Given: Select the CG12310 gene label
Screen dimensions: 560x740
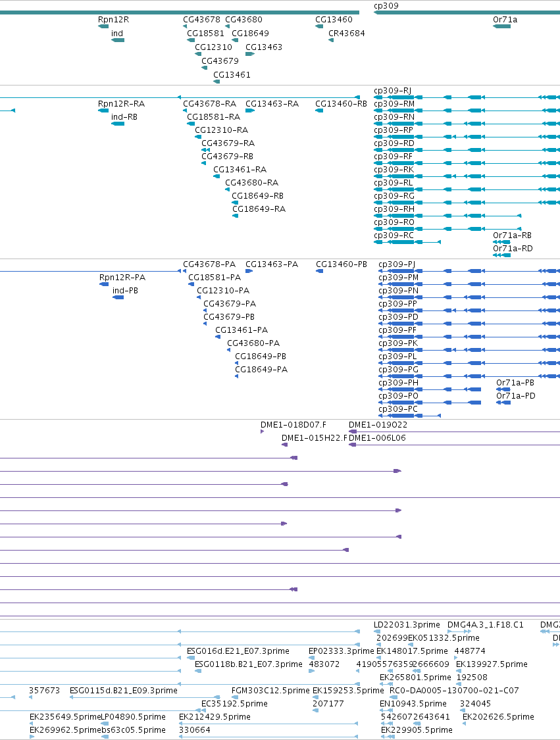Looking at the screenshot, I should [x=213, y=47].
